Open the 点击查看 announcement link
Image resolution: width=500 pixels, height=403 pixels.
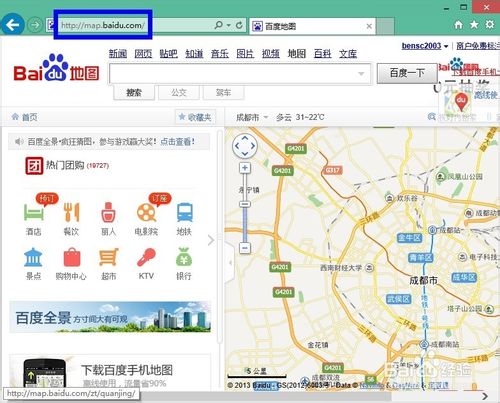pyautogui.click(x=177, y=142)
